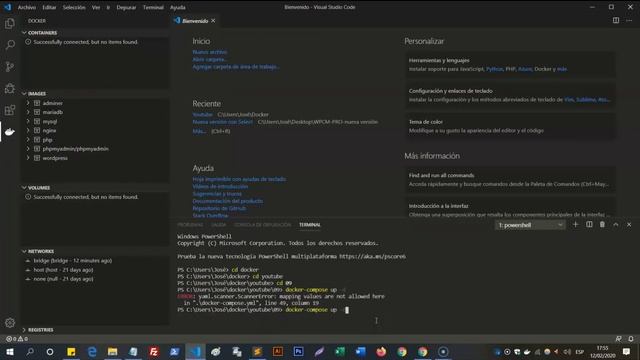Image resolution: width=640 pixels, height=360 pixels.
Task: Open notifications bell in status bar
Action: [x=631, y=339]
